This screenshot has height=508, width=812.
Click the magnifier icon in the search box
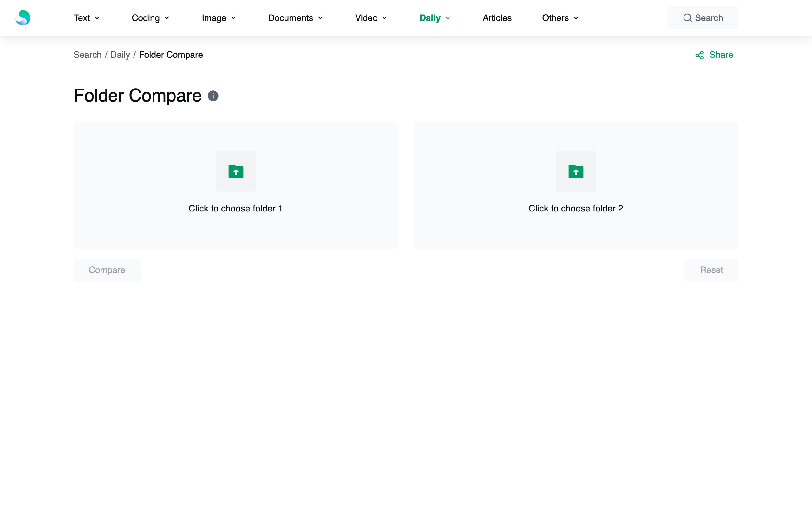[688, 18]
